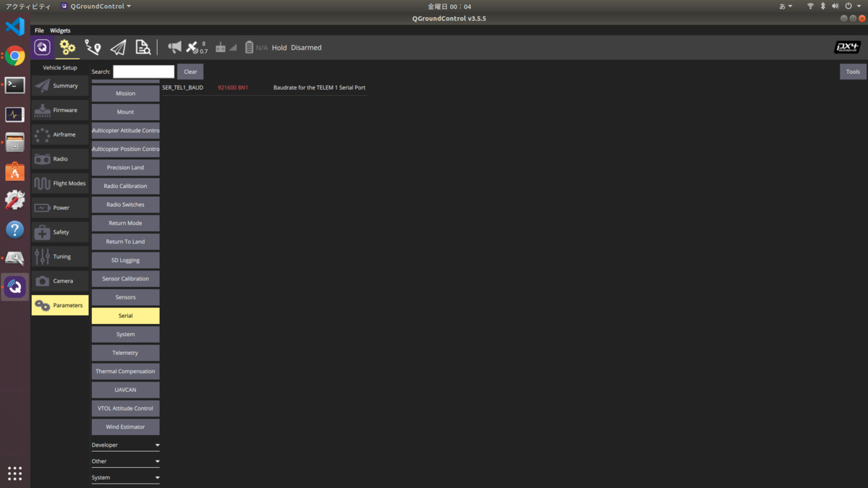The width and height of the screenshot is (868, 488).
Task: Open volume indicator in top bar
Action: coord(835,6)
